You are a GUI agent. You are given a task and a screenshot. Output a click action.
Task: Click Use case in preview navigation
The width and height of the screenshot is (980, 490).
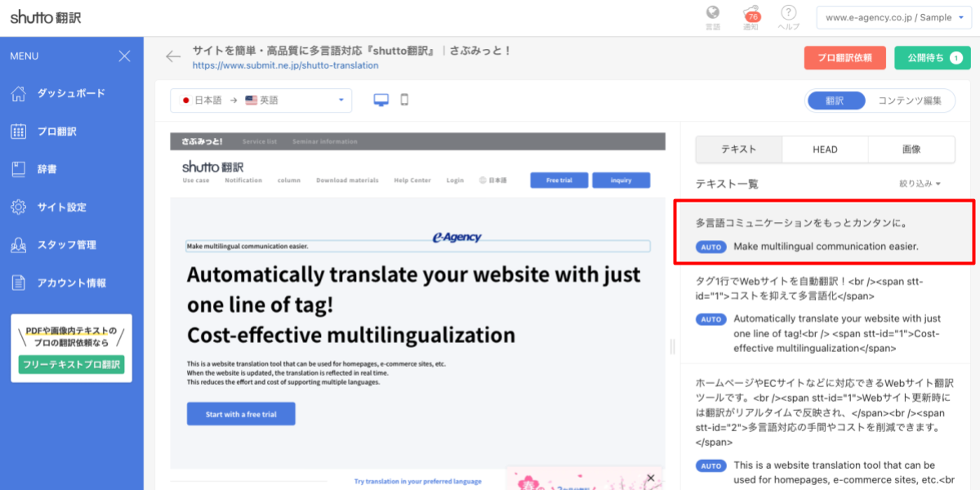(196, 180)
